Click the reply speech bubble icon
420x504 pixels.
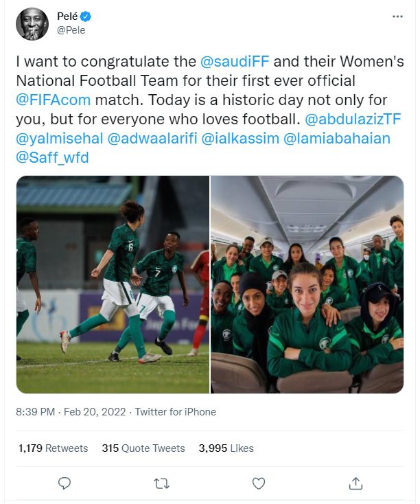pos(65,483)
